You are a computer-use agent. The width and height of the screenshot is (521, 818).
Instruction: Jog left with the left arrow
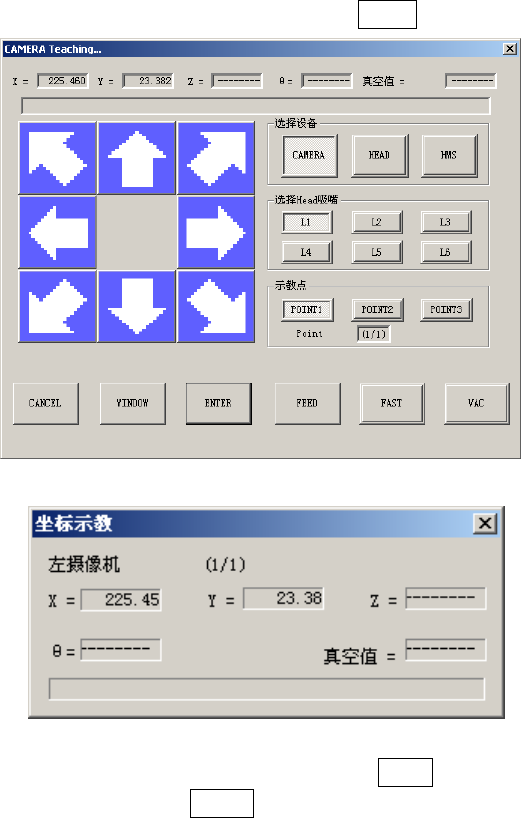(57, 232)
